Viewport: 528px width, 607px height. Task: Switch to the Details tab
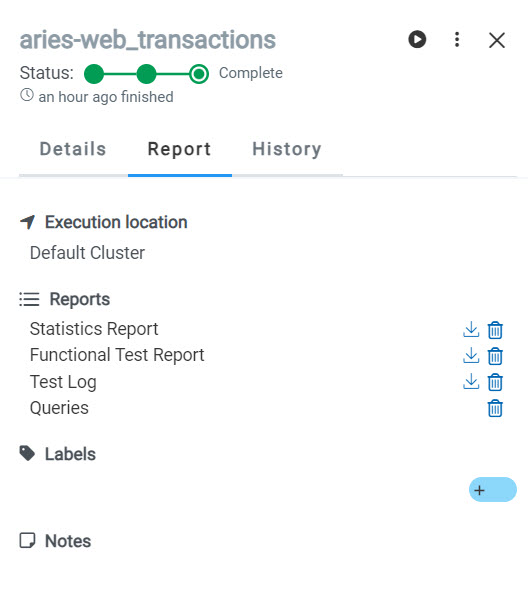click(73, 149)
